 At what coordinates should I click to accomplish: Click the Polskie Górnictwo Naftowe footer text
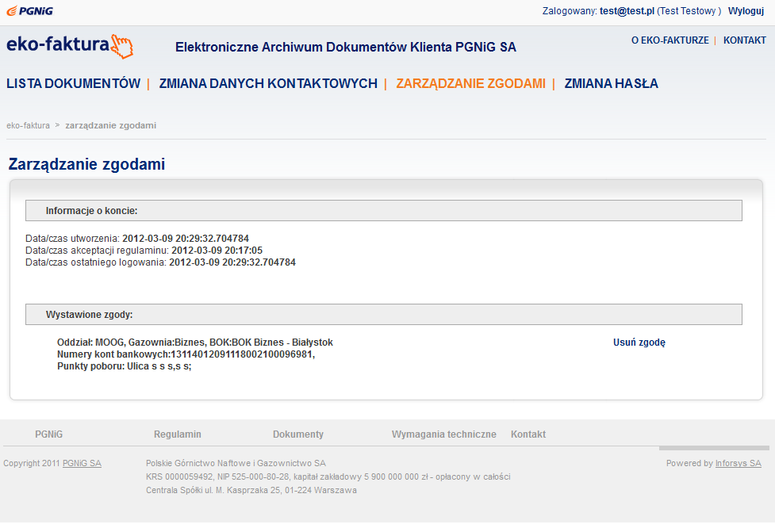tap(236, 463)
